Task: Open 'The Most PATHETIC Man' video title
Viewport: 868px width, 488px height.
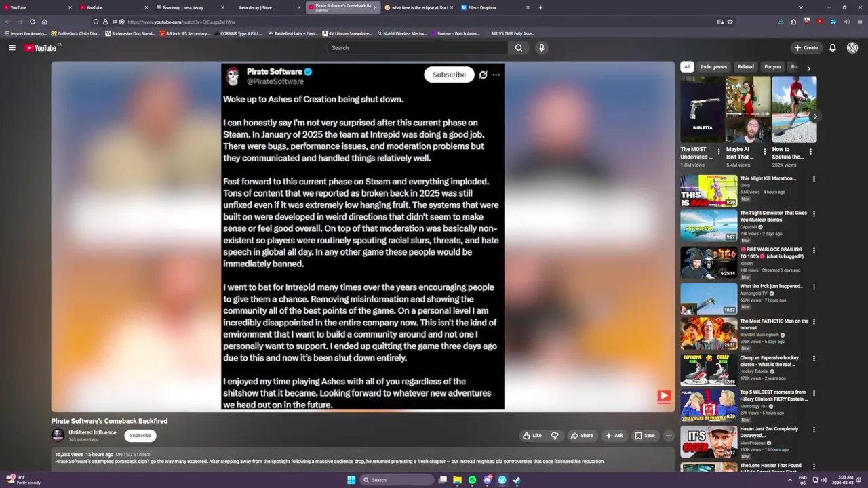Action: click(x=774, y=324)
